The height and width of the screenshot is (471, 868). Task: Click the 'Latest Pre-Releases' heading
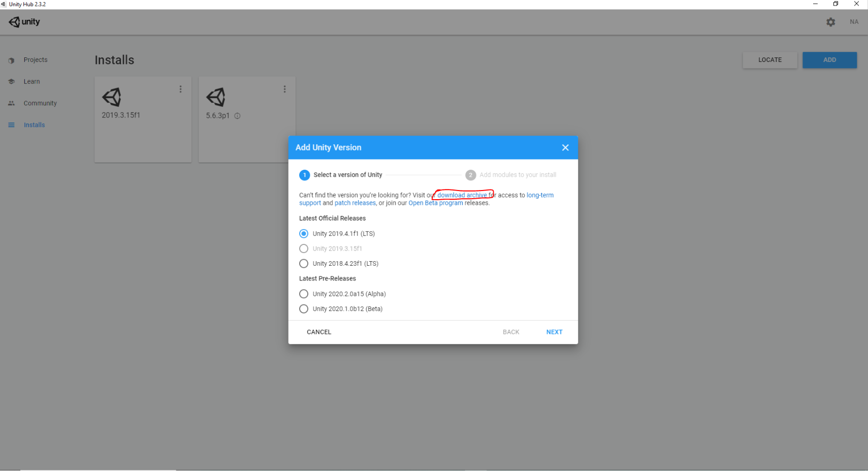[x=328, y=278]
